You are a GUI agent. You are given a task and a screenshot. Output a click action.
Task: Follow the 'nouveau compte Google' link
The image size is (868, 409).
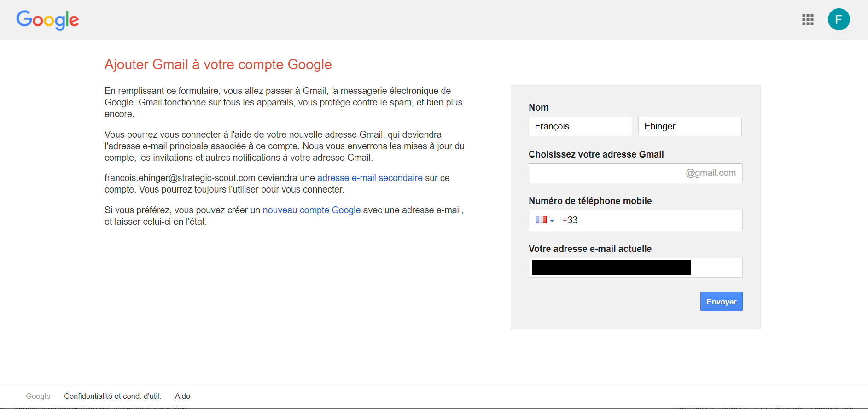point(311,210)
